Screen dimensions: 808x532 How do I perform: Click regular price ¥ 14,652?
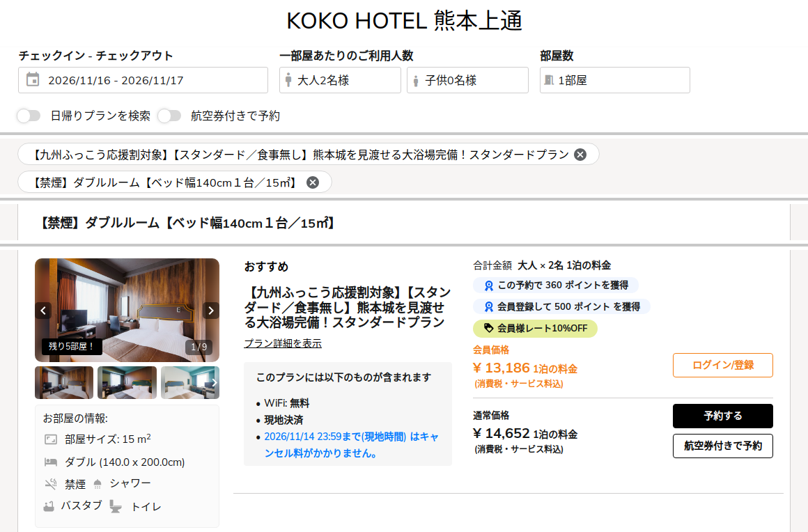[502, 433]
